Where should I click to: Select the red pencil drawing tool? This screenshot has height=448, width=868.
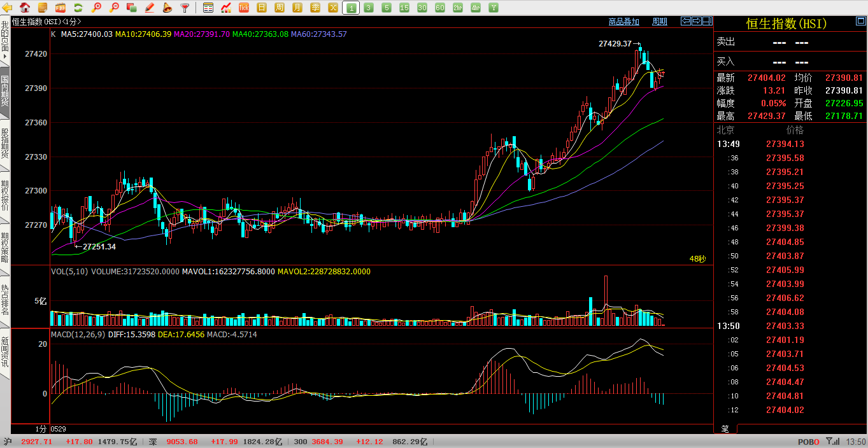pyautogui.click(x=150, y=8)
